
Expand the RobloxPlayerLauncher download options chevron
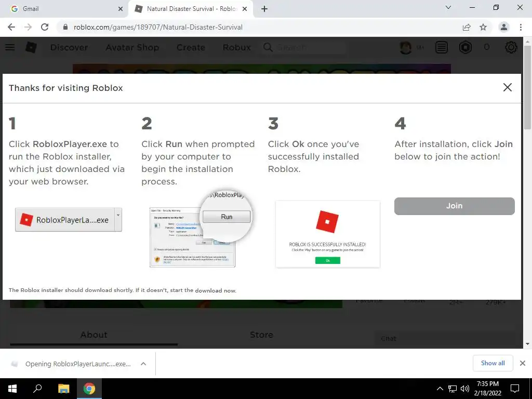[x=143, y=364]
